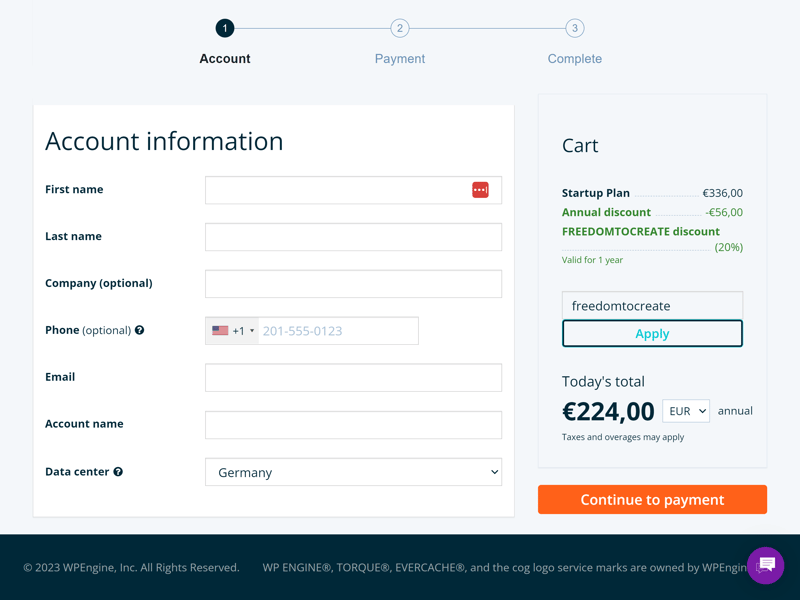Go to the Payment step label
The width and height of the screenshot is (800, 600).
click(x=400, y=59)
